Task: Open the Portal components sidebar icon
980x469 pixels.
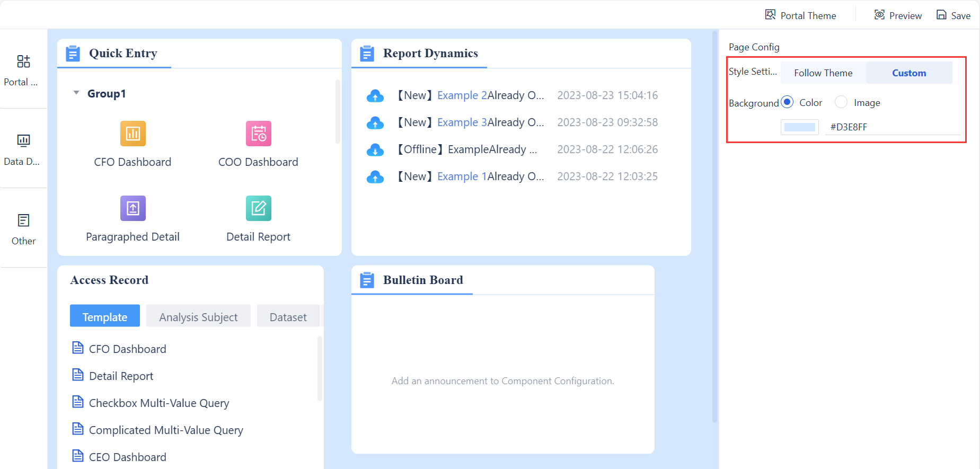Action: (23, 61)
